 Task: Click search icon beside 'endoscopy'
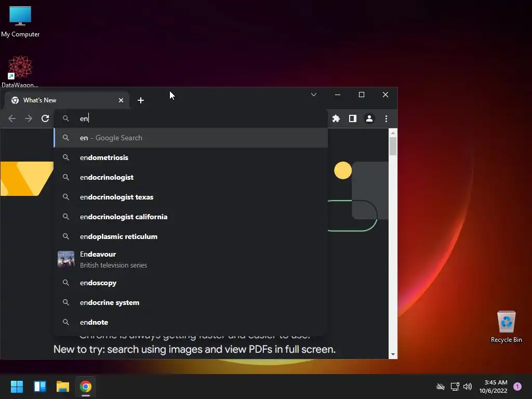[x=66, y=283]
